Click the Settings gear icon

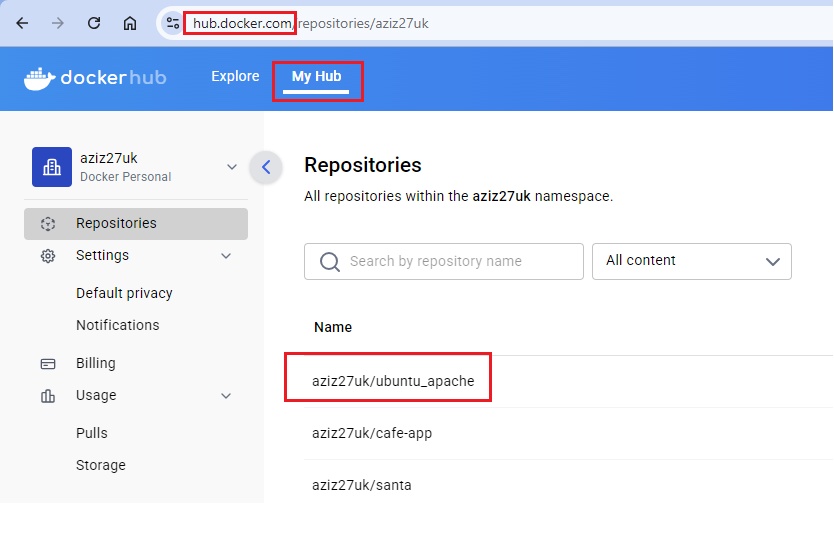(x=48, y=256)
